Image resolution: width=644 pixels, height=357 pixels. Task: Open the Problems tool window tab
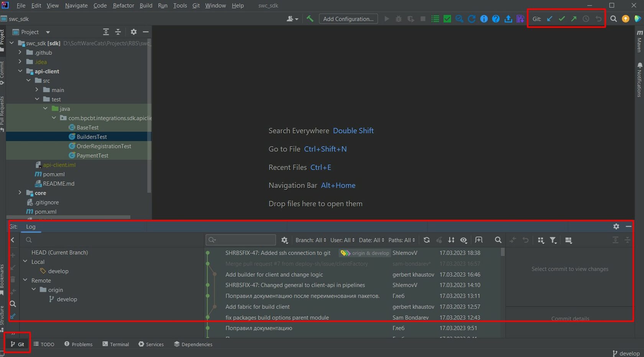click(78, 344)
